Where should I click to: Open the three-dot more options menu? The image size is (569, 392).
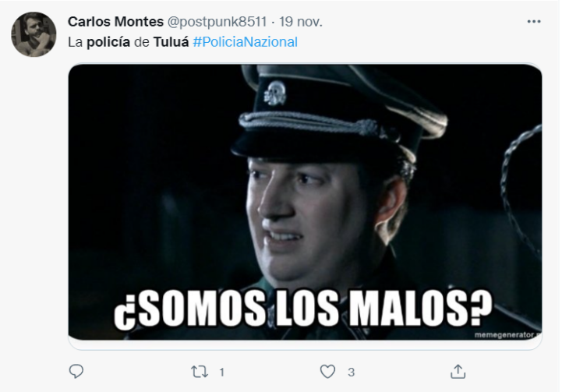(x=534, y=22)
